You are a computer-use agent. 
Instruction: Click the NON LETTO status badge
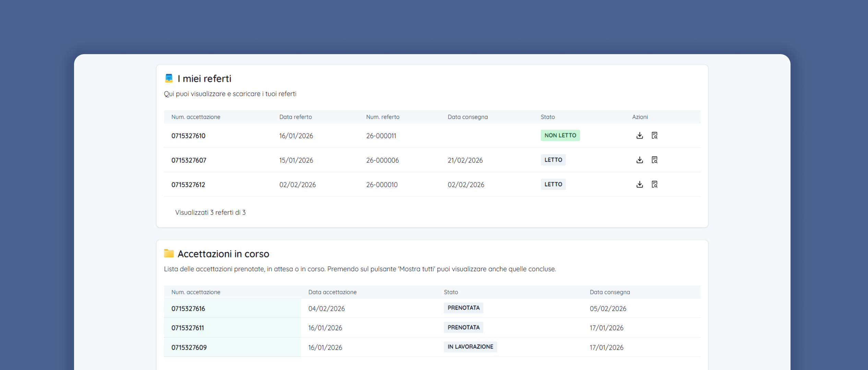[x=560, y=135]
